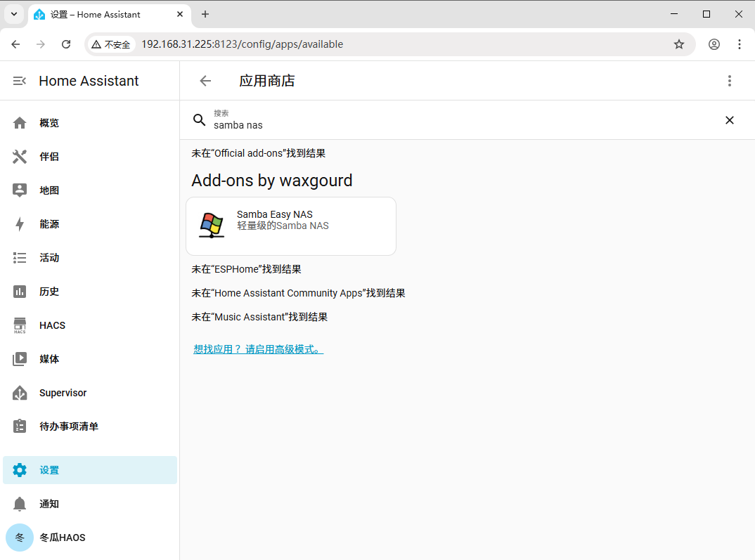Reload the page in the browser
The image size is (755, 560).
[x=66, y=44]
